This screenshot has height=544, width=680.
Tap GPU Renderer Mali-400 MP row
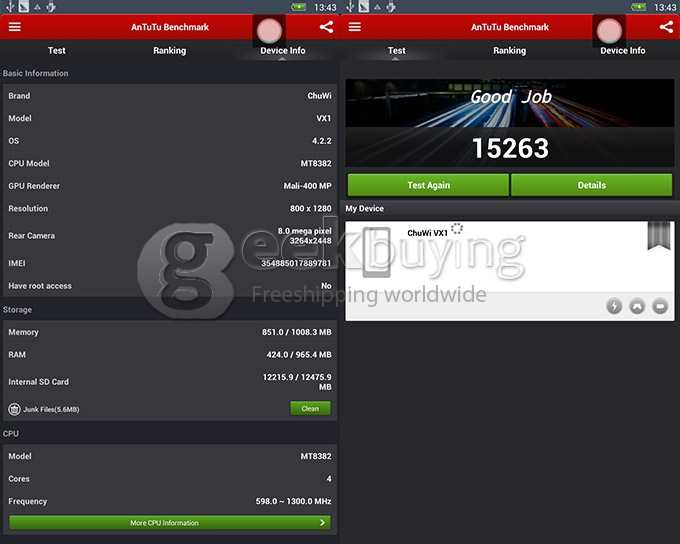pos(170,186)
